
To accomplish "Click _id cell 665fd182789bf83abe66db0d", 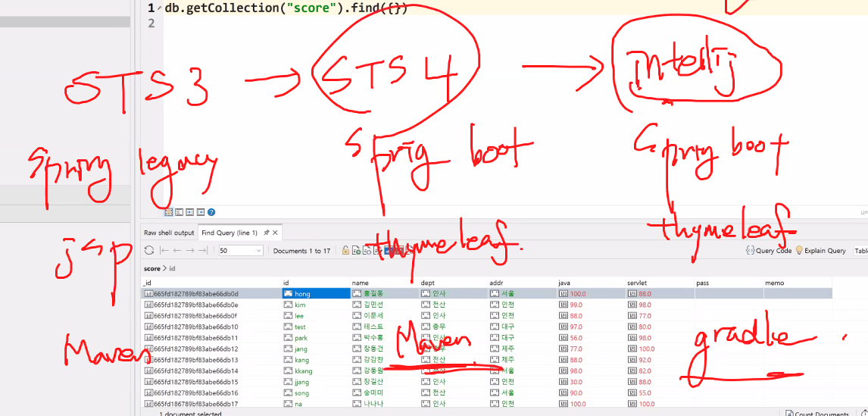I will (211, 293).
